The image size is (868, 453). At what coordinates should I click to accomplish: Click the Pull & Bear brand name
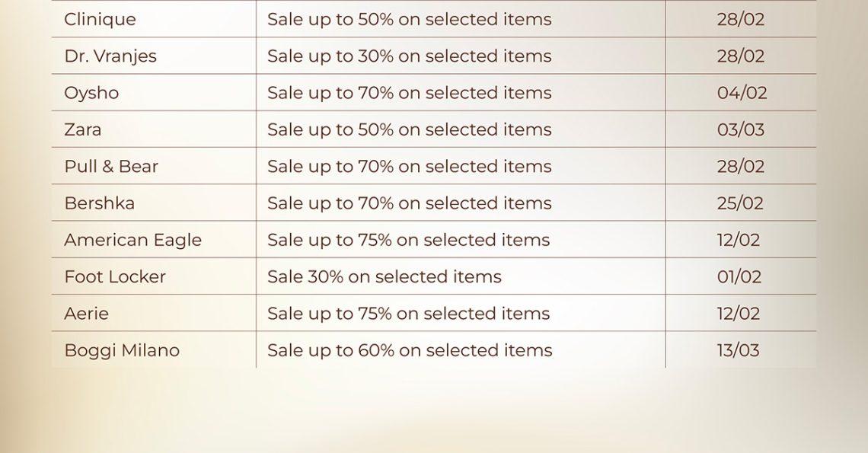111,167
